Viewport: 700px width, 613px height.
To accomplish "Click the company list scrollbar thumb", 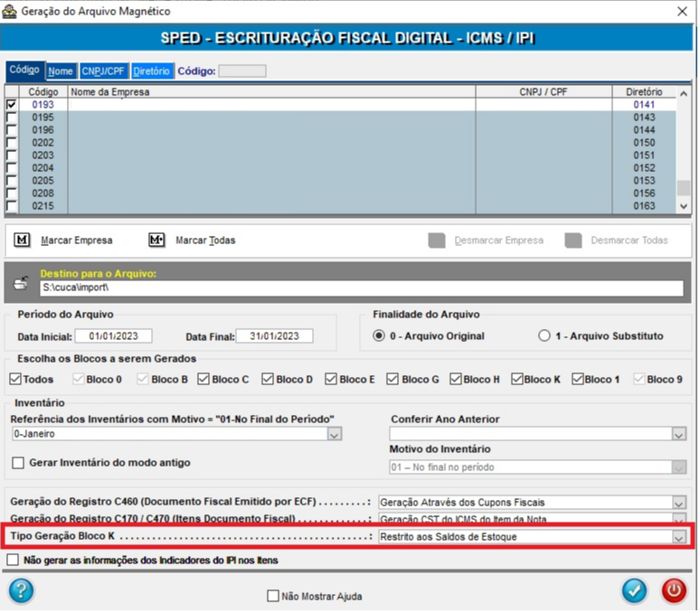I will (x=684, y=188).
